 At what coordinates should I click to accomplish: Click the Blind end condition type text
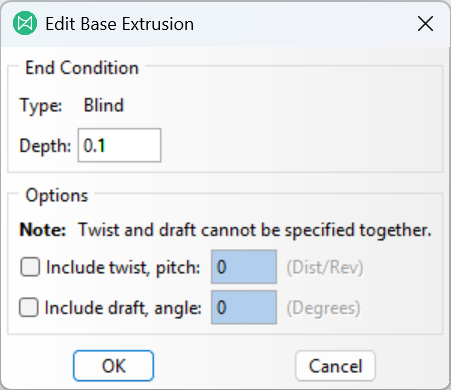coord(104,105)
